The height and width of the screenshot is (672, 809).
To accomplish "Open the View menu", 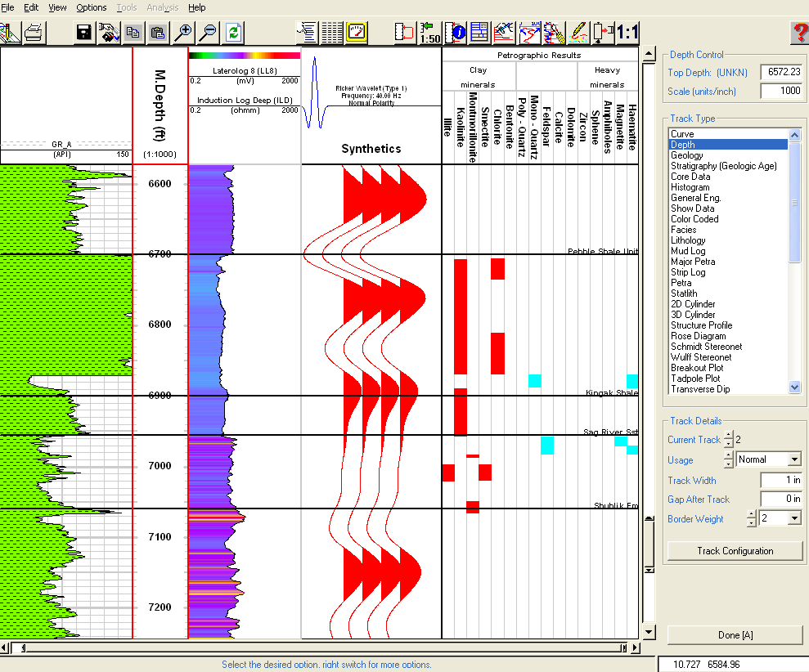I will coord(57,7).
